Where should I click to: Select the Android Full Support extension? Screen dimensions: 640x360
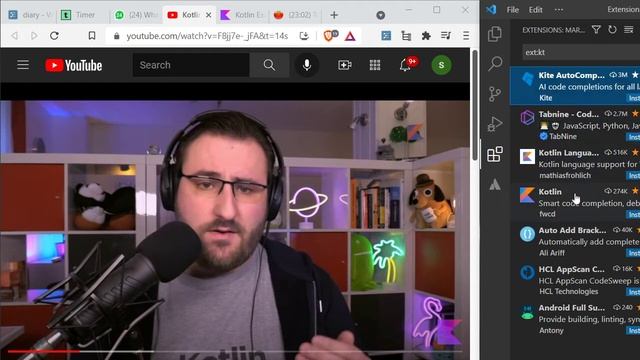pos(575,319)
